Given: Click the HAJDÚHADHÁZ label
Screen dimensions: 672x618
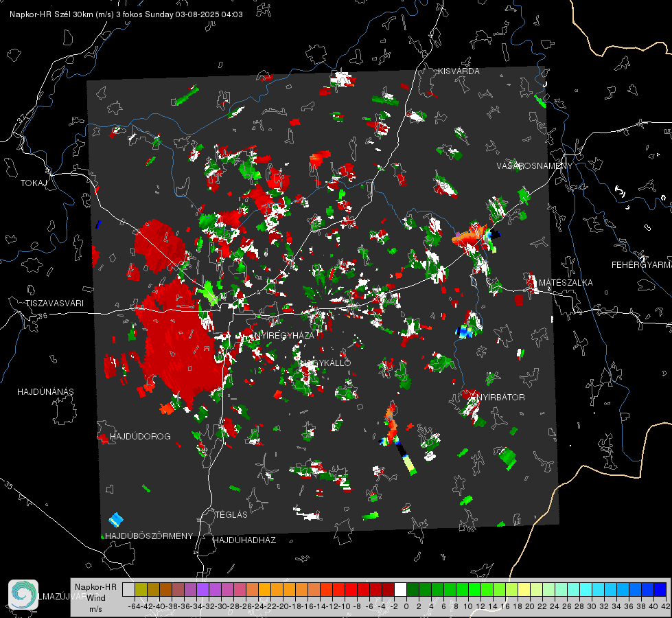Looking at the screenshot, I should pos(244,540).
